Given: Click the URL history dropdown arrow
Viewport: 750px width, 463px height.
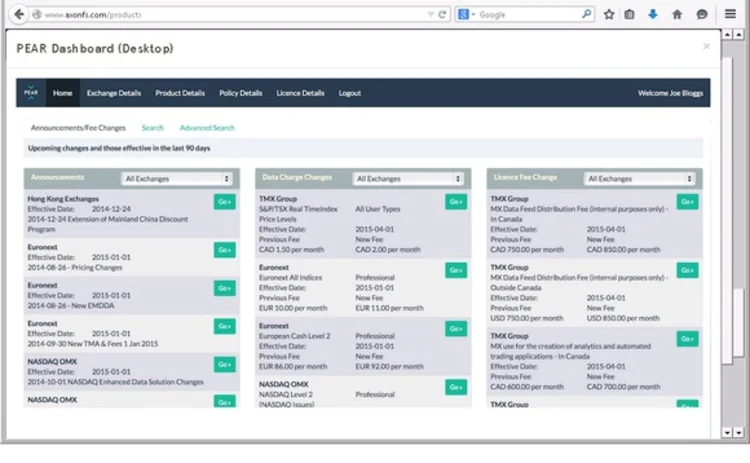Looking at the screenshot, I should tap(430, 14).
